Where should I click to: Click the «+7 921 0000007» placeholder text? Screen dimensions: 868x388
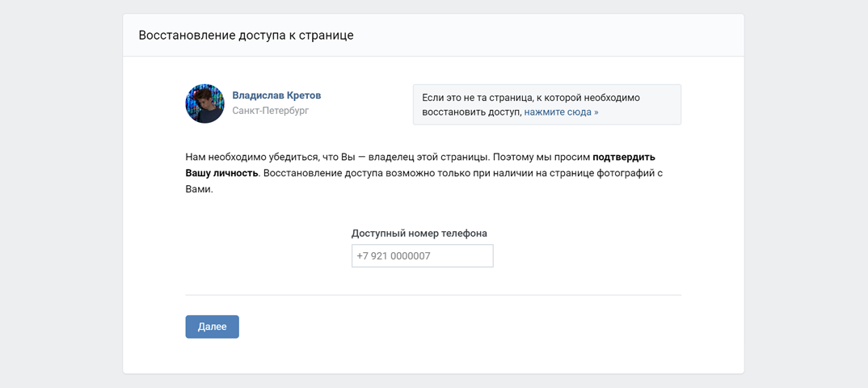coord(394,256)
